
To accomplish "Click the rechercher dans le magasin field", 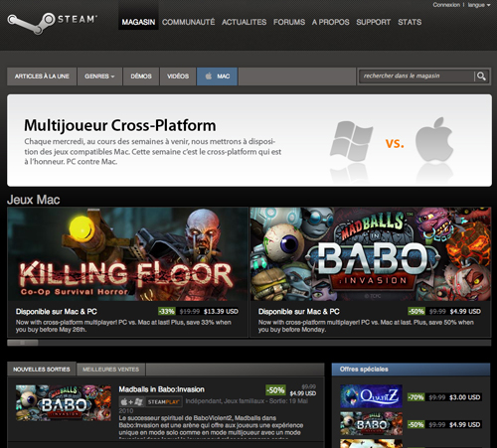I will point(416,76).
